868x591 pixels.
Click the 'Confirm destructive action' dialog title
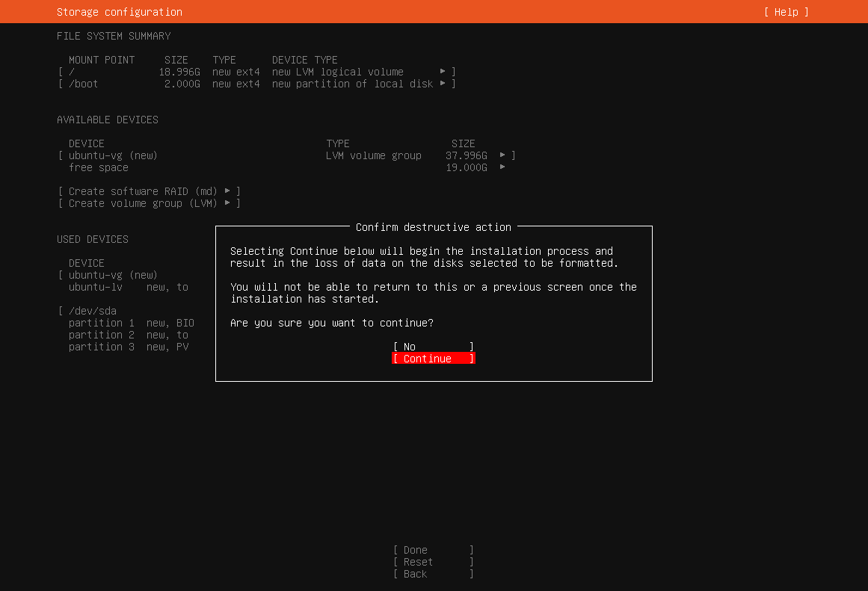434,227
